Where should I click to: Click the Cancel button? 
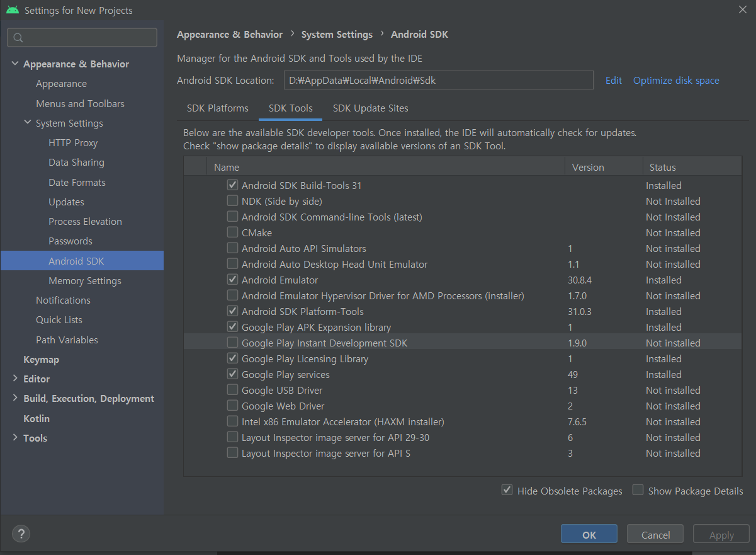pos(655,534)
